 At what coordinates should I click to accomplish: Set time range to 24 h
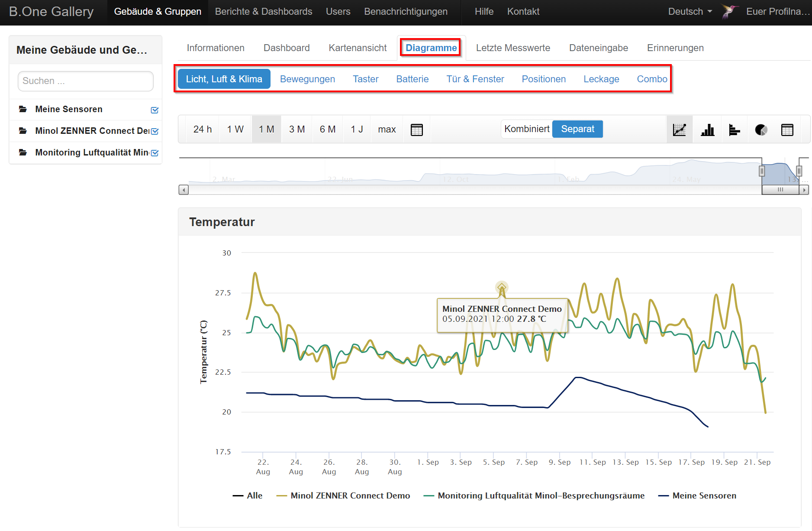(x=203, y=130)
